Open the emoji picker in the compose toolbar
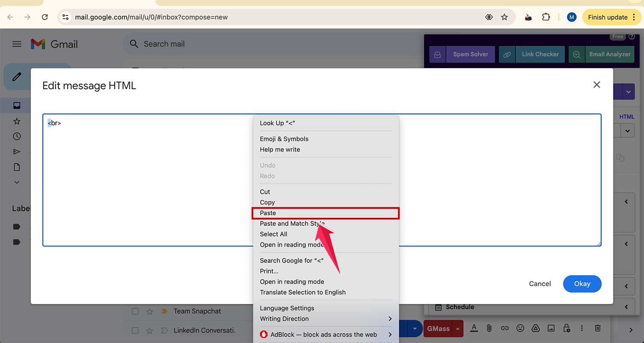Image resolution: width=644 pixels, height=343 pixels. 520,328
